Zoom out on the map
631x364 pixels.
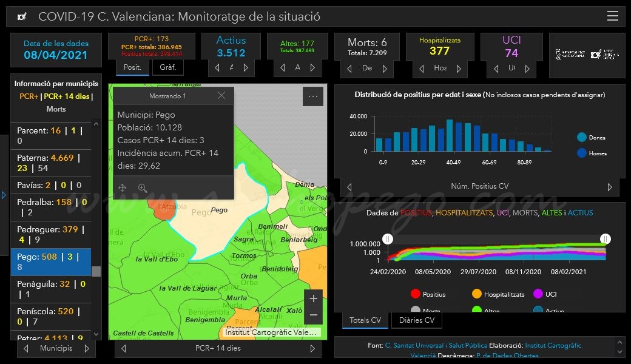pyautogui.click(x=314, y=315)
